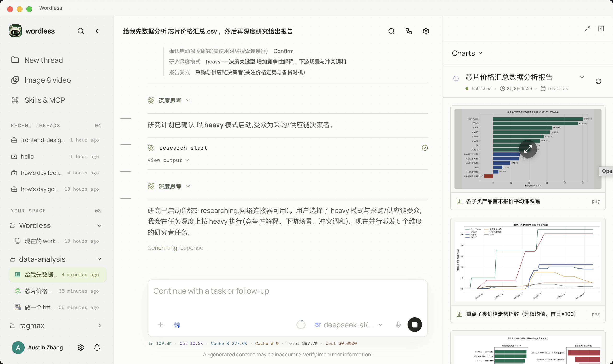Click the 8月8日 15:26 timestamp
The height and width of the screenshot is (364, 613).
click(519, 89)
